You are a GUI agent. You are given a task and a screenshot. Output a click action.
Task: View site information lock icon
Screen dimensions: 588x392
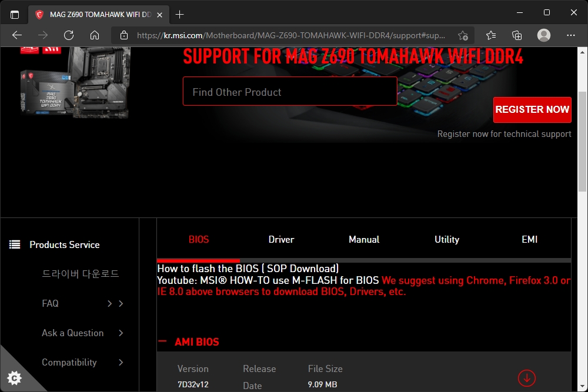(123, 36)
